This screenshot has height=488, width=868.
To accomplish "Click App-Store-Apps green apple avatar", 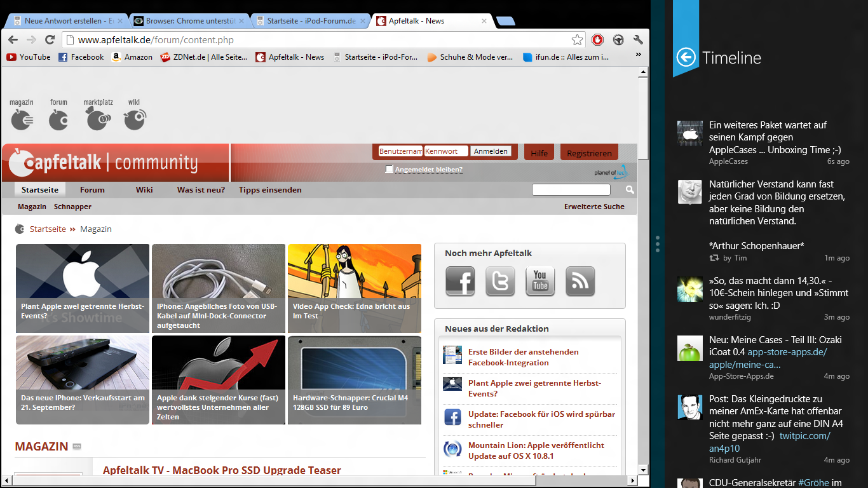I will tap(690, 348).
